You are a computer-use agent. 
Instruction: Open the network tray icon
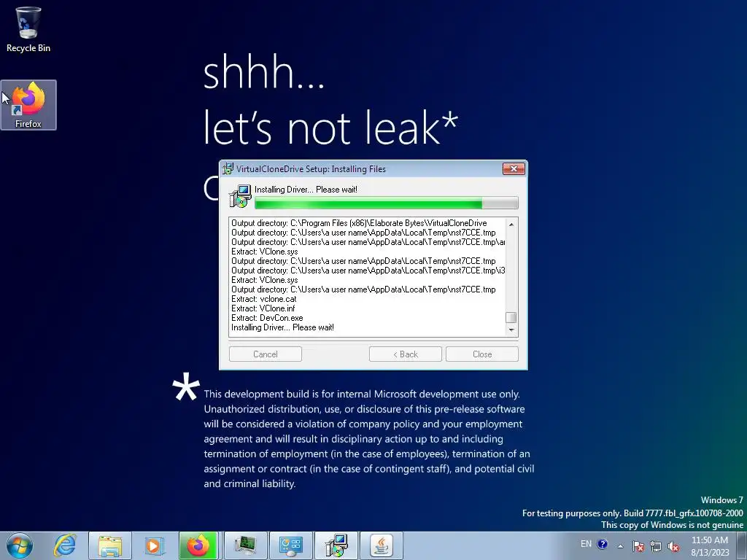pyautogui.click(x=656, y=546)
